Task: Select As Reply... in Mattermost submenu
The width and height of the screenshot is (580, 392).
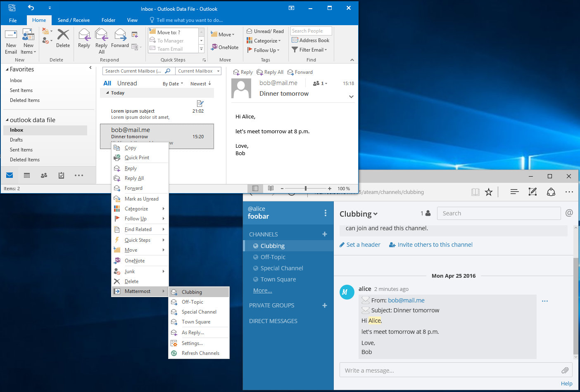Action: (x=199, y=333)
